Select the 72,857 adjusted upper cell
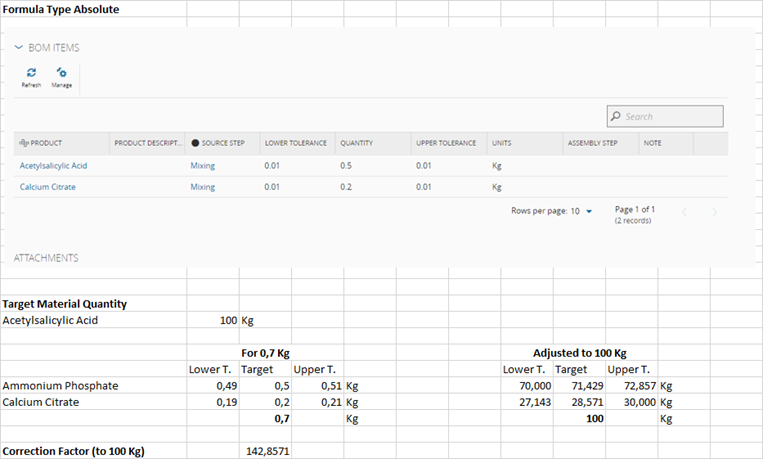The image size is (763, 459). [632, 386]
